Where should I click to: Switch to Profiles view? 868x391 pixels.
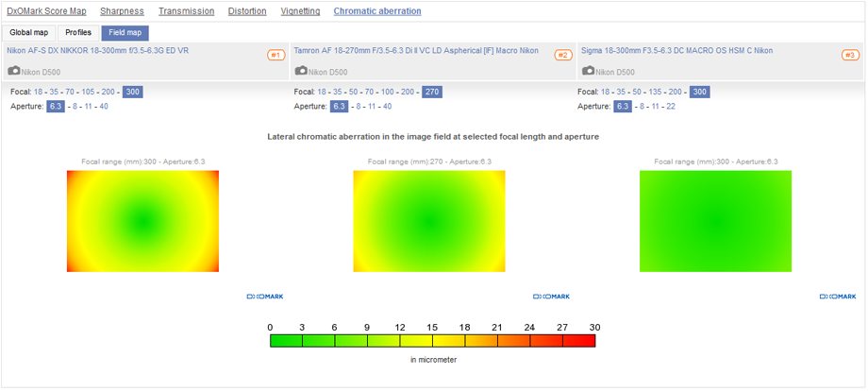78,33
